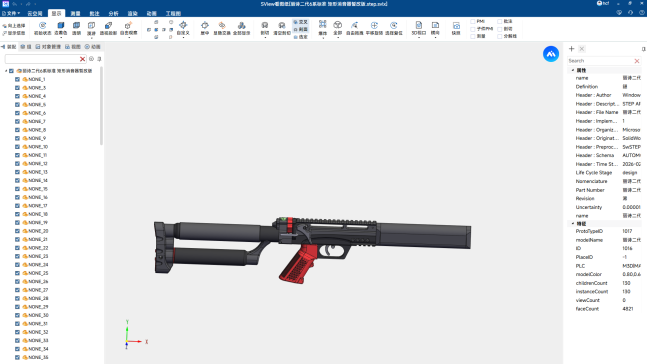The height and width of the screenshot is (364, 647).
Task: Enable the sub-part PMI checkbox
Action: tap(473, 29)
